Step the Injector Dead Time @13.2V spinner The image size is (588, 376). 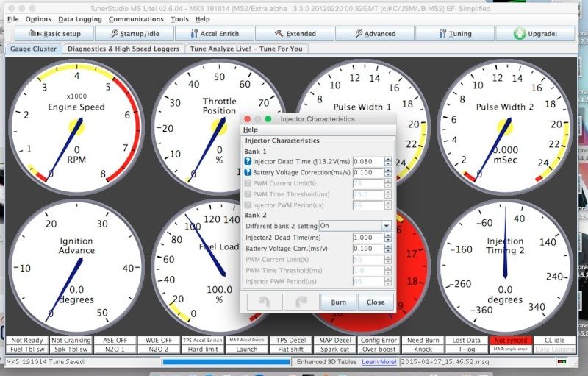click(x=388, y=161)
